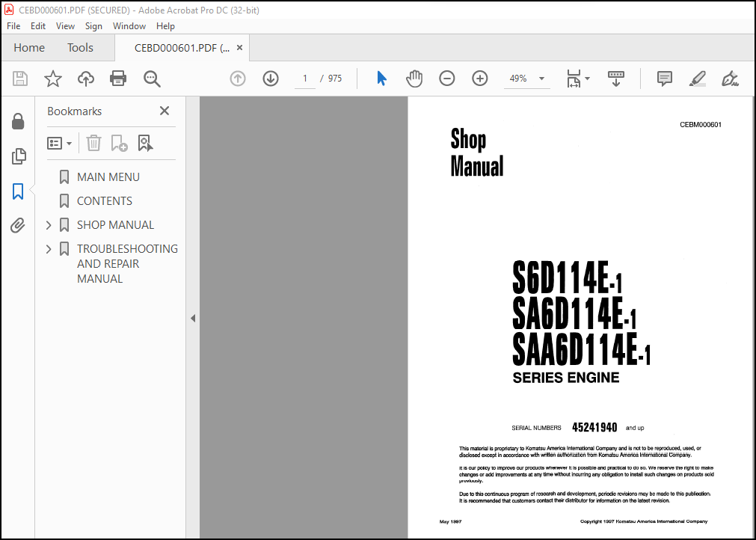Click the Save file icon
Image resolution: width=756 pixels, height=540 pixels.
point(19,78)
